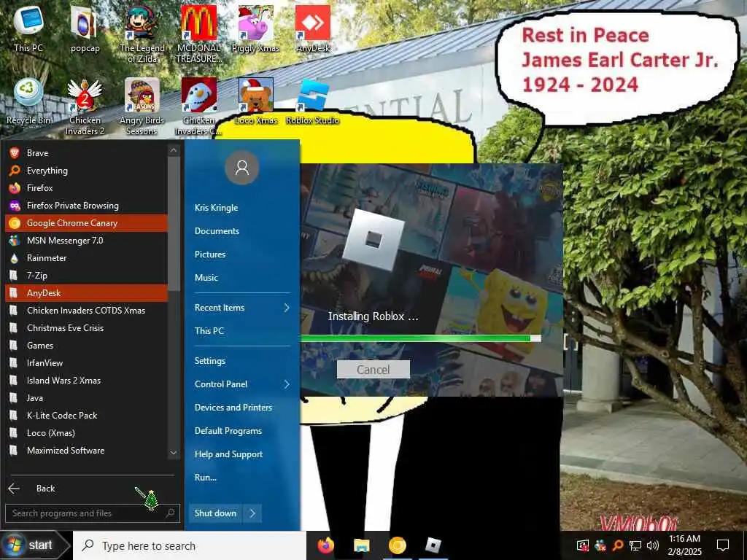The image size is (747, 560).
Task: Open Documents from the Start menu
Action: pos(217,231)
